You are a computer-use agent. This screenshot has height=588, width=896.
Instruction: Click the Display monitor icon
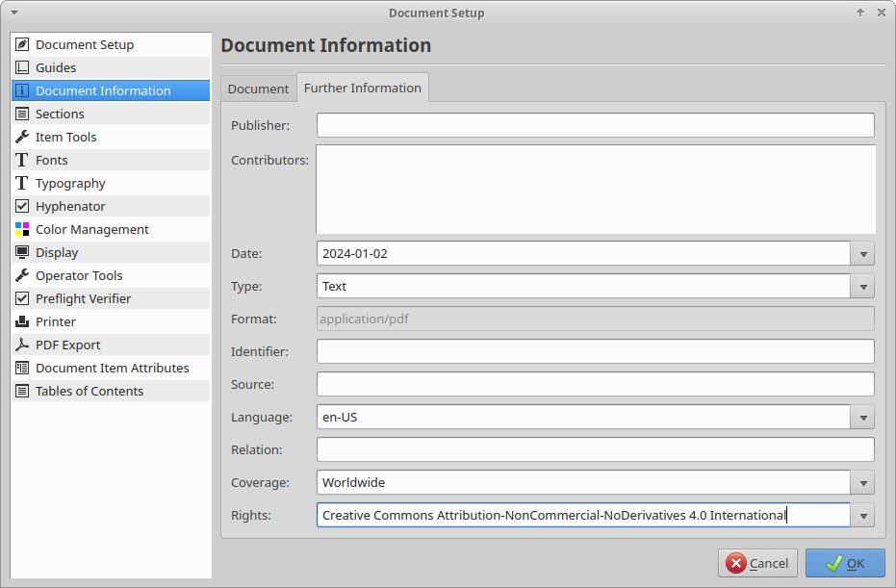[x=22, y=253]
